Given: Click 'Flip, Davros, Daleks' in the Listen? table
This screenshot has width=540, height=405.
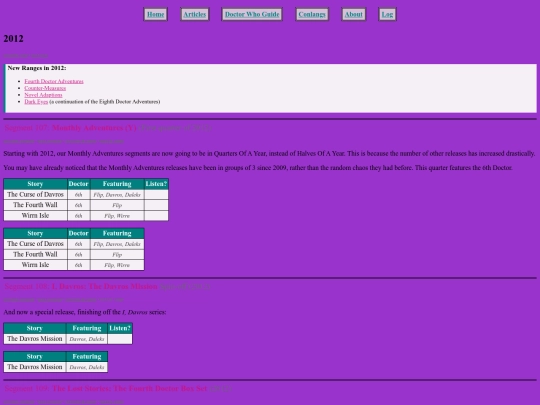Looking at the screenshot, I should (x=117, y=195).
